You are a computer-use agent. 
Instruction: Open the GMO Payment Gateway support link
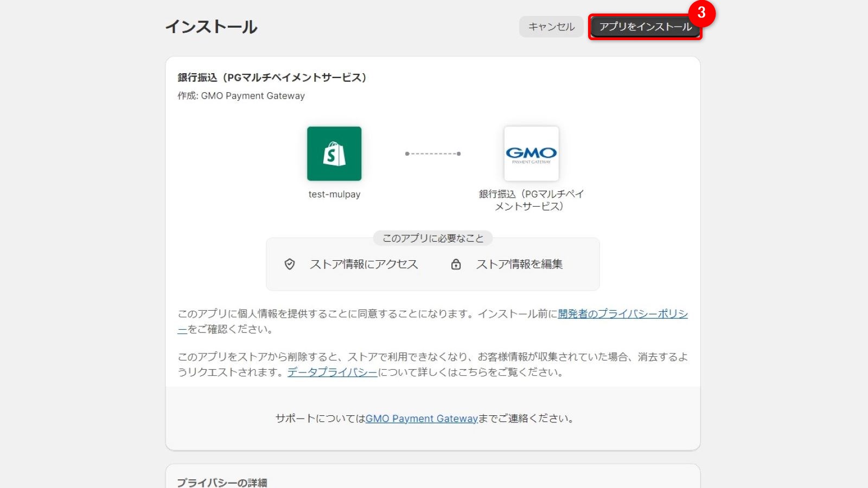(x=422, y=418)
